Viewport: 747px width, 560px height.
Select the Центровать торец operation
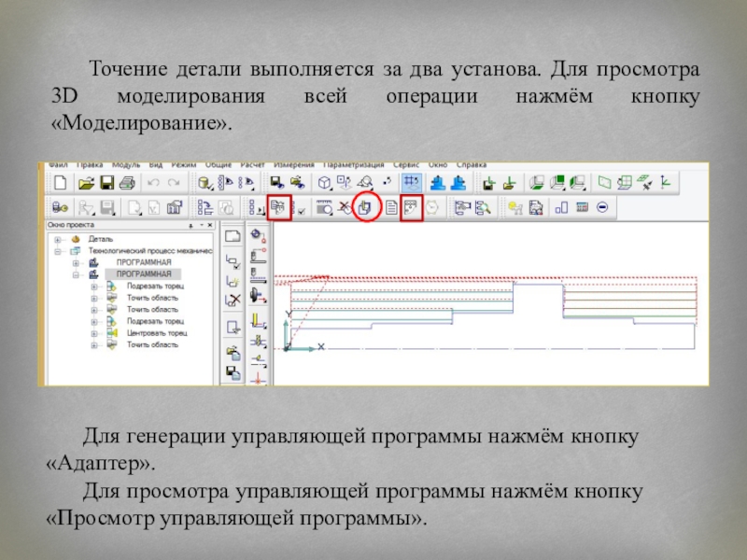157,332
